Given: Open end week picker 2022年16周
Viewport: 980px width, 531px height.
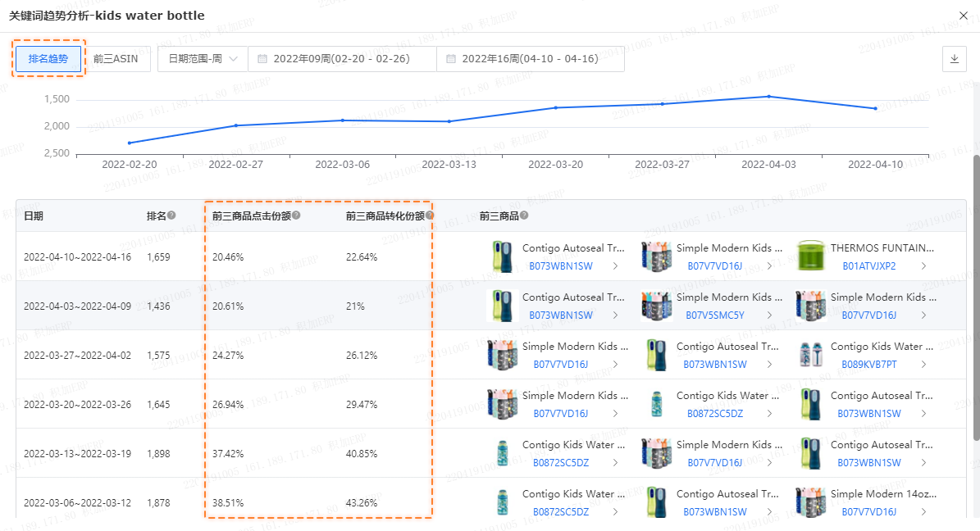Looking at the screenshot, I should [530, 59].
